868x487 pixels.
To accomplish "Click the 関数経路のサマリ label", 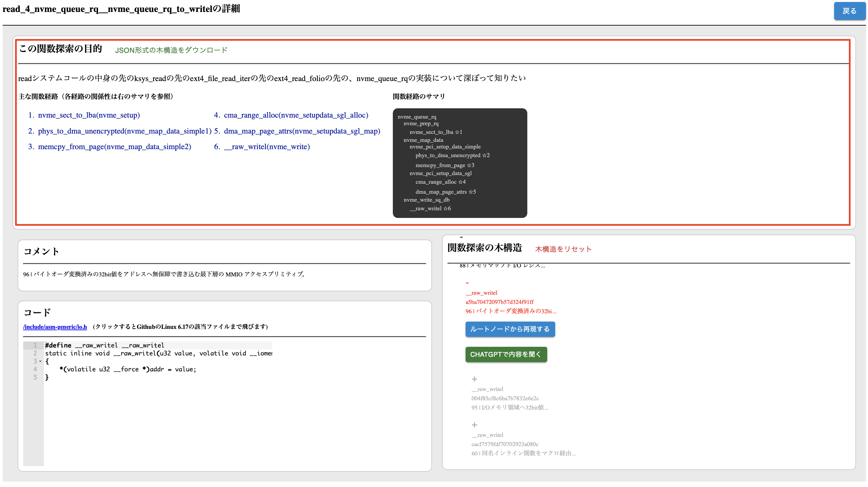I will (418, 96).
